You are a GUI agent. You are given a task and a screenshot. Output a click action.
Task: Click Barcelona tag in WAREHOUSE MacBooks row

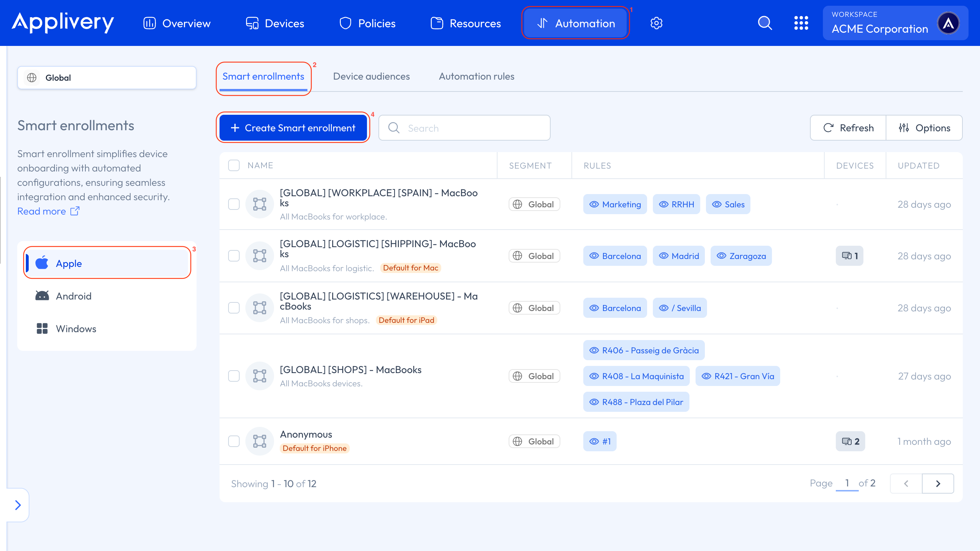615,308
